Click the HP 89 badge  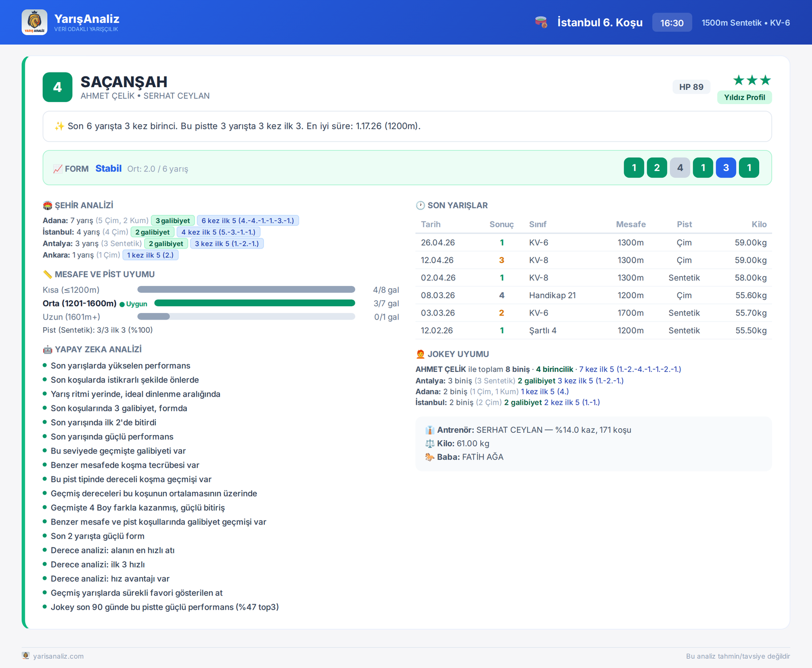tap(691, 87)
